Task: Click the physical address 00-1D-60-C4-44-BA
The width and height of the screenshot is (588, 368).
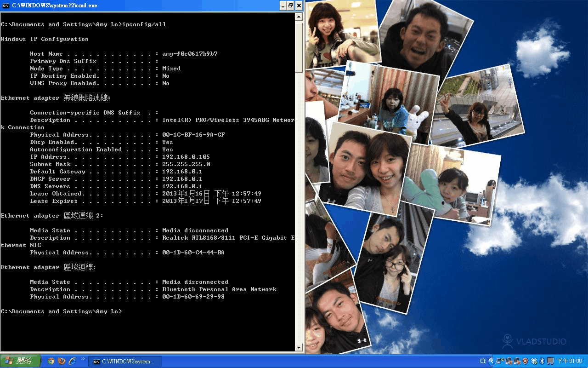Action: (x=193, y=253)
